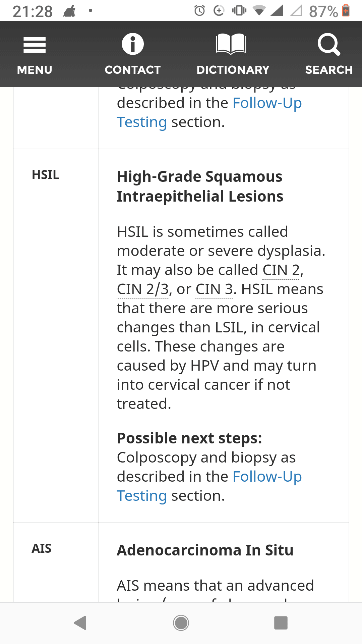362x644 pixels.
Task: Tap the Contact info icon
Action: pos(133,44)
